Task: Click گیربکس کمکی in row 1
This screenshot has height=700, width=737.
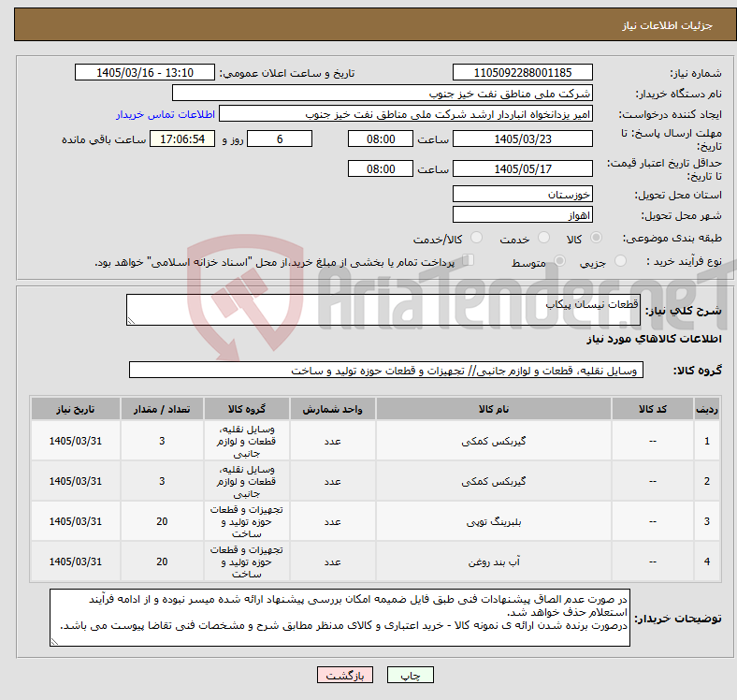Action: click(x=494, y=442)
